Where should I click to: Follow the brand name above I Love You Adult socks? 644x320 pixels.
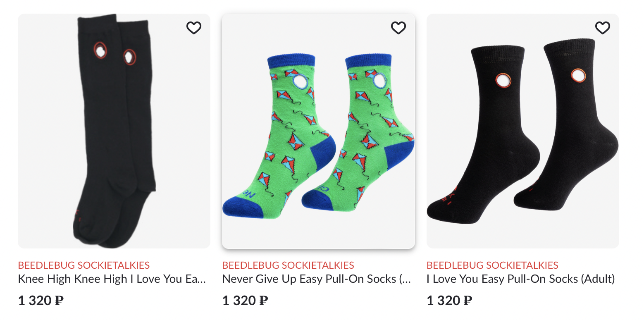pos(492,265)
